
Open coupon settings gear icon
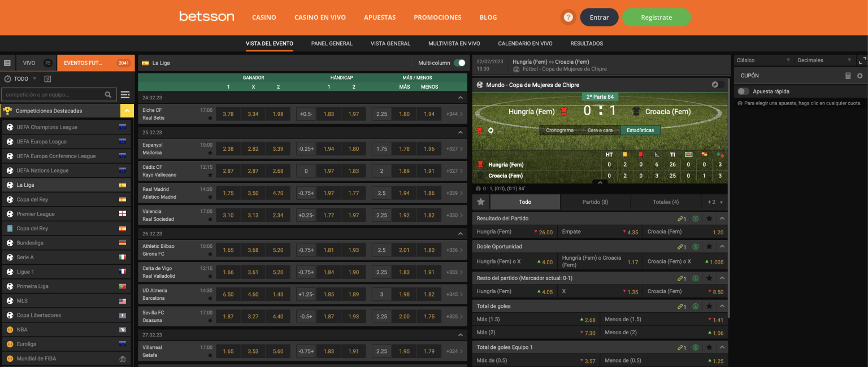point(860,76)
